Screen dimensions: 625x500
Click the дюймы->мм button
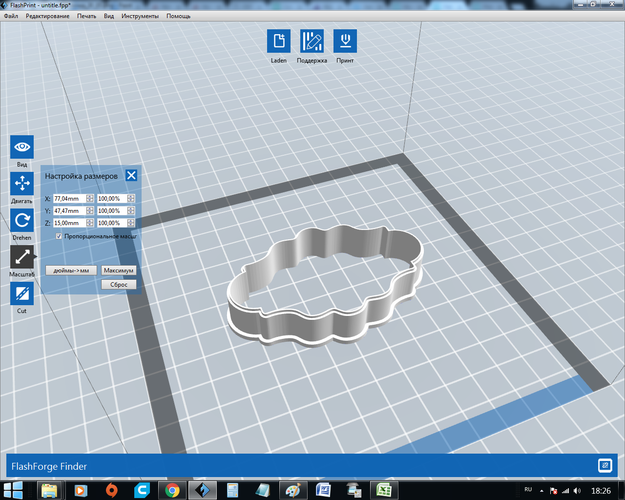[x=71, y=270]
